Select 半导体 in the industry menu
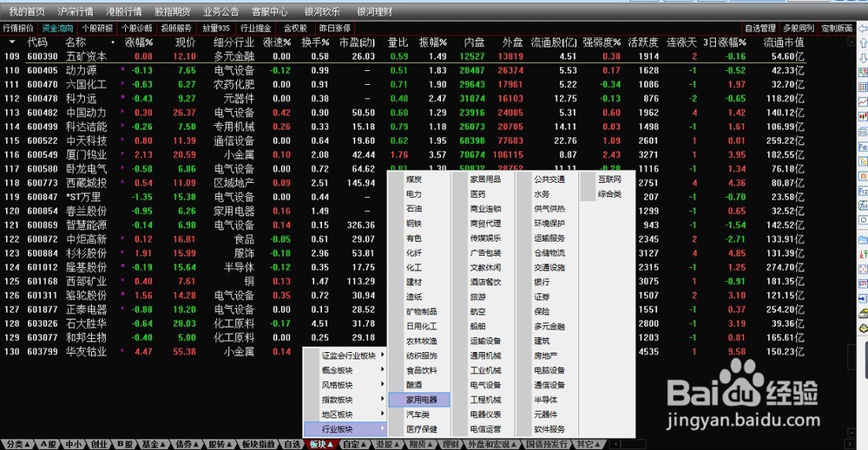The width and height of the screenshot is (868, 450). 546,400
